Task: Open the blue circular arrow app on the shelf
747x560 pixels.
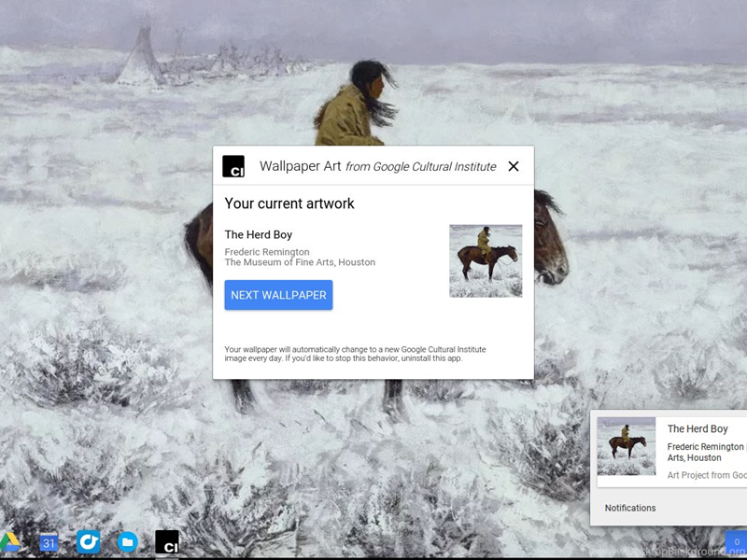Action: [88, 542]
